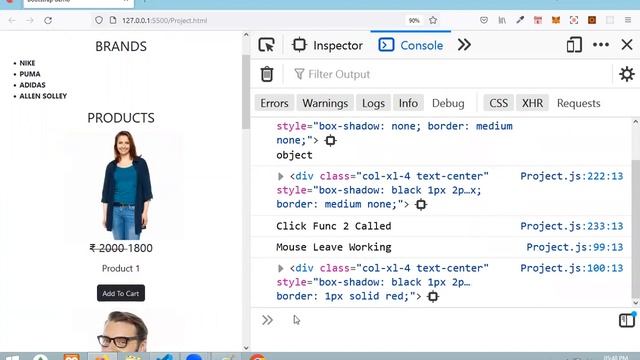This screenshot has width=640, height=360.
Task: Open console settings gear
Action: [627, 74]
